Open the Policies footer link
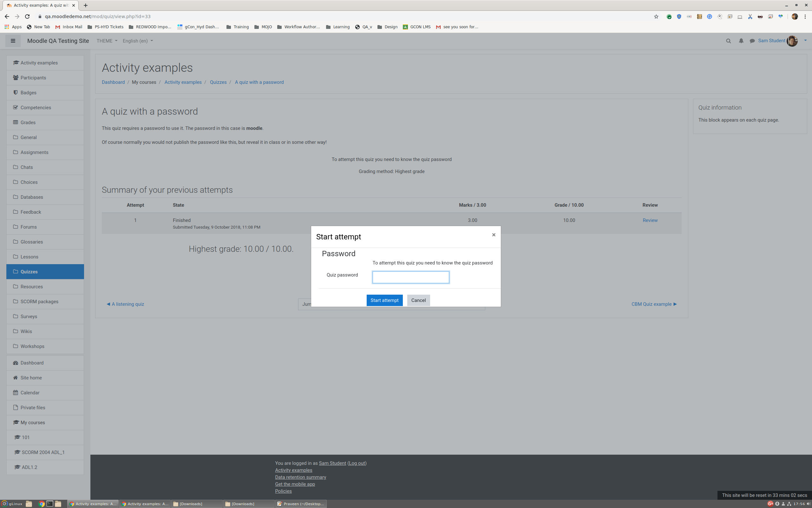Viewport: 812px width, 508px height. (x=283, y=491)
